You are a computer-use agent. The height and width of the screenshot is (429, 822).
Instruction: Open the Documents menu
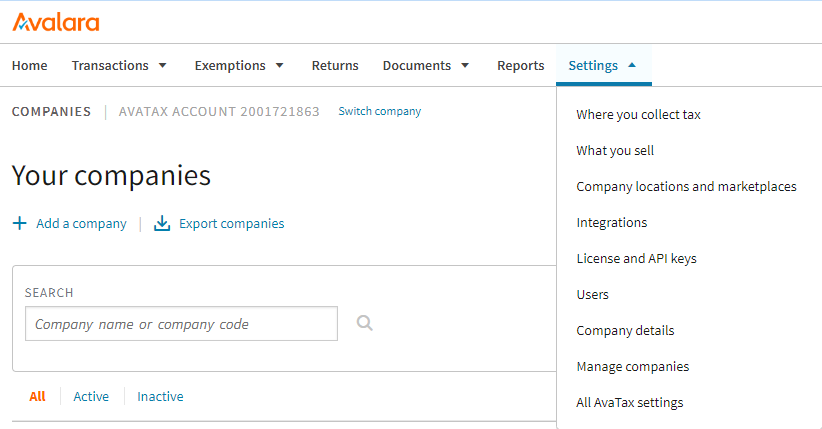(x=417, y=66)
